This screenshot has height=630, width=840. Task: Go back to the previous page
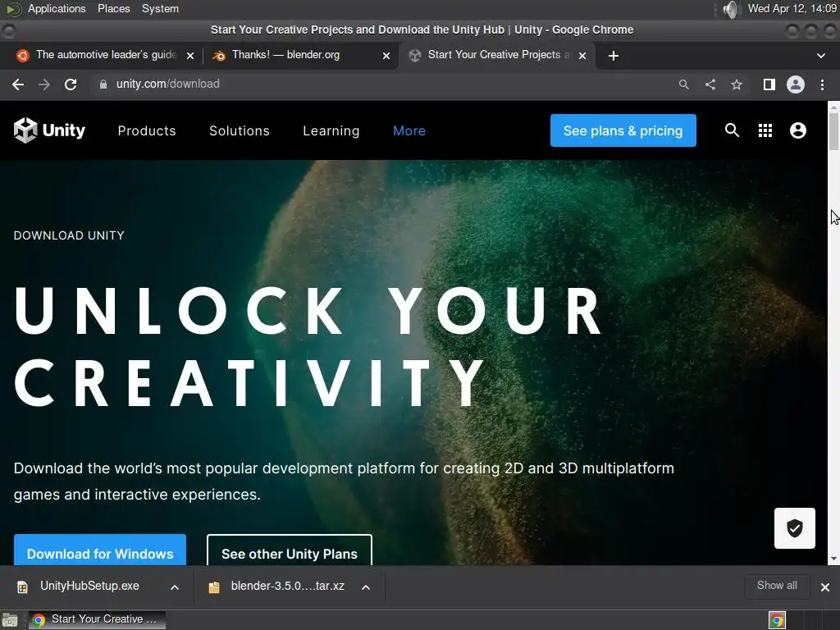pyautogui.click(x=18, y=84)
